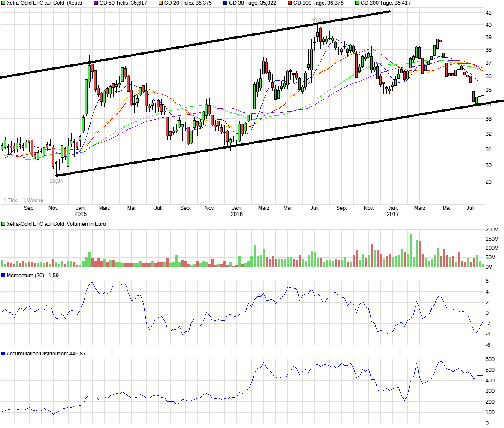Click the chart title 'Xetra-Gold ETC auf Gold (Xetra)'

point(44,3)
